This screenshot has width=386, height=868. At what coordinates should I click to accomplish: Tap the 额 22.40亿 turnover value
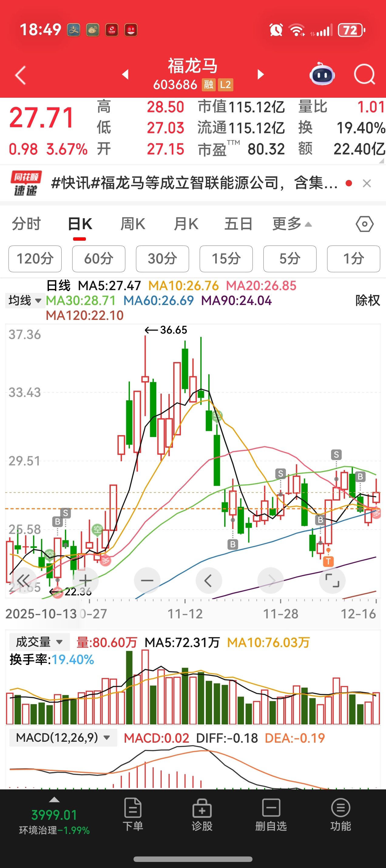click(x=341, y=149)
